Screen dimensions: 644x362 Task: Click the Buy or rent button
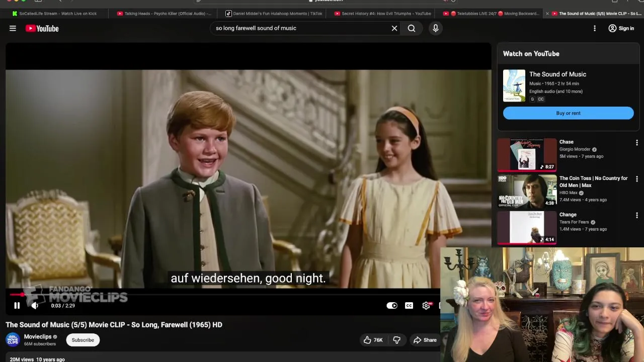(568, 113)
